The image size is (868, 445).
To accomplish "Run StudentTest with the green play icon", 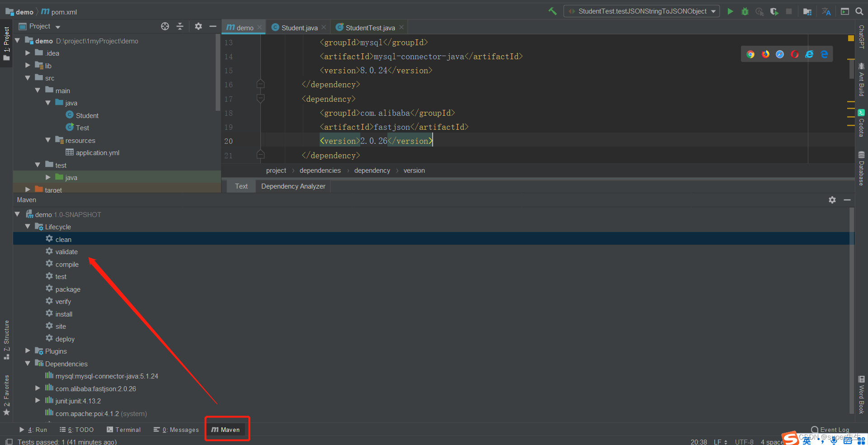I will coord(730,11).
